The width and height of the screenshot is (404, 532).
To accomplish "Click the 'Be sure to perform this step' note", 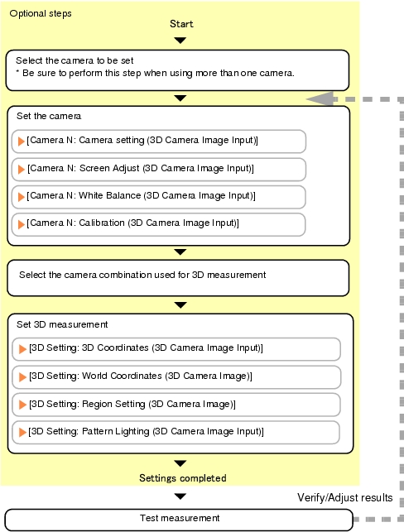I will coord(155,74).
